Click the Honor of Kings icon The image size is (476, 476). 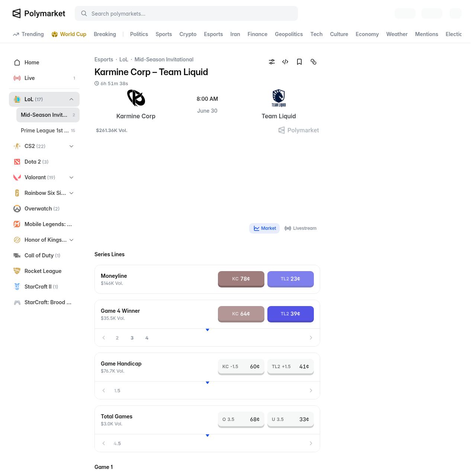[x=17, y=240]
